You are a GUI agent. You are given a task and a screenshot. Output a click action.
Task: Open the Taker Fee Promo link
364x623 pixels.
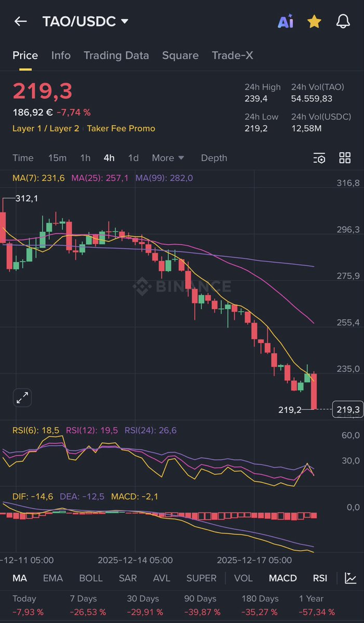(121, 128)
